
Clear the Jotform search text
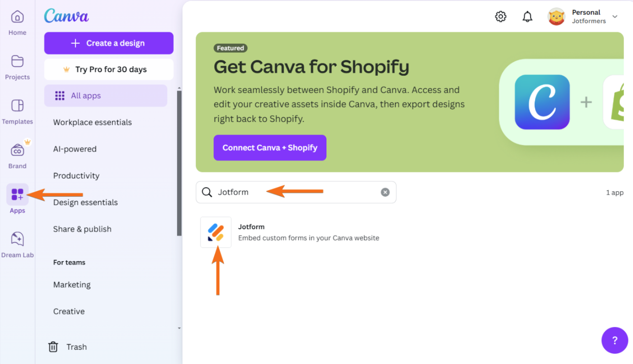coord(385,192)
